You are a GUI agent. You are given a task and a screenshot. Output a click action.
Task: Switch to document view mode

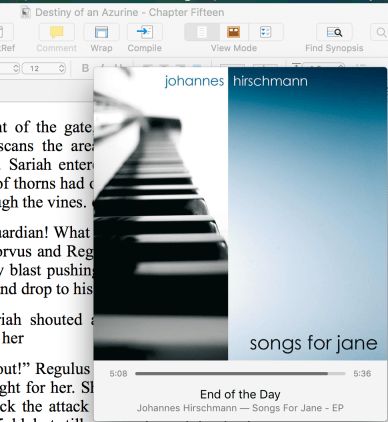[202, 32]
